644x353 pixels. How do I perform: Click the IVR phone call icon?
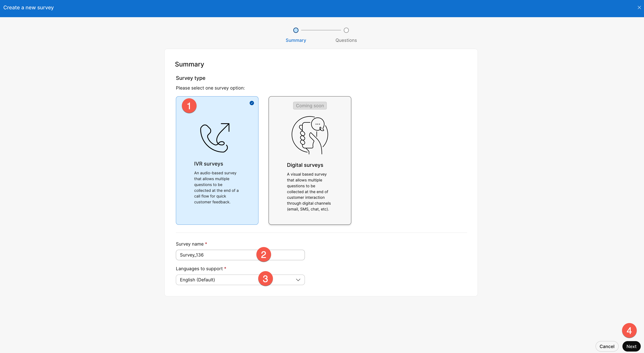pyautogui.click(x=215, y=137)
